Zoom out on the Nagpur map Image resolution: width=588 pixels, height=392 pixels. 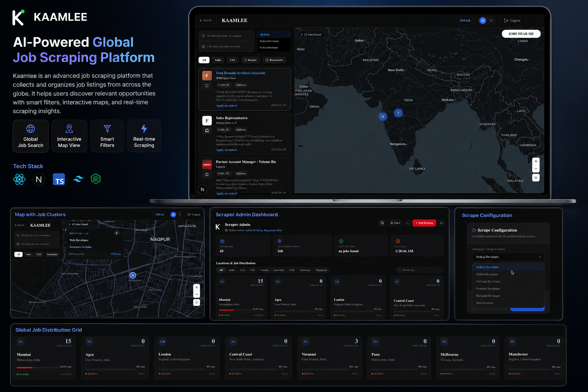click(196, 294)
